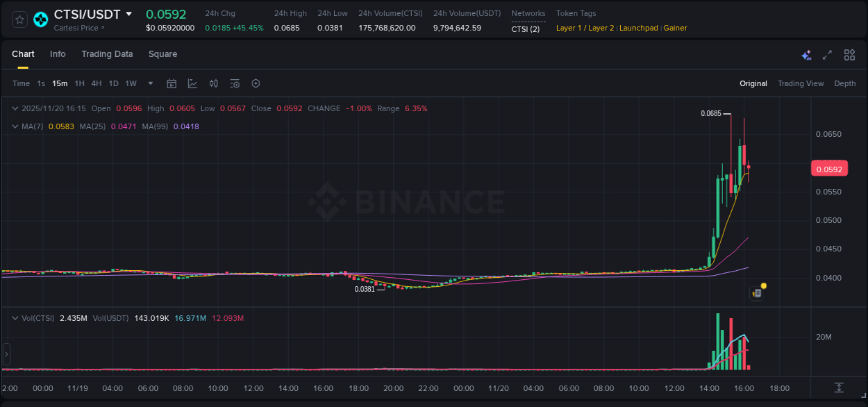The width and height of the screenshot is (868, 407).
Task: Open chart settings hexagon icon
Action: (x=256, y=83)
